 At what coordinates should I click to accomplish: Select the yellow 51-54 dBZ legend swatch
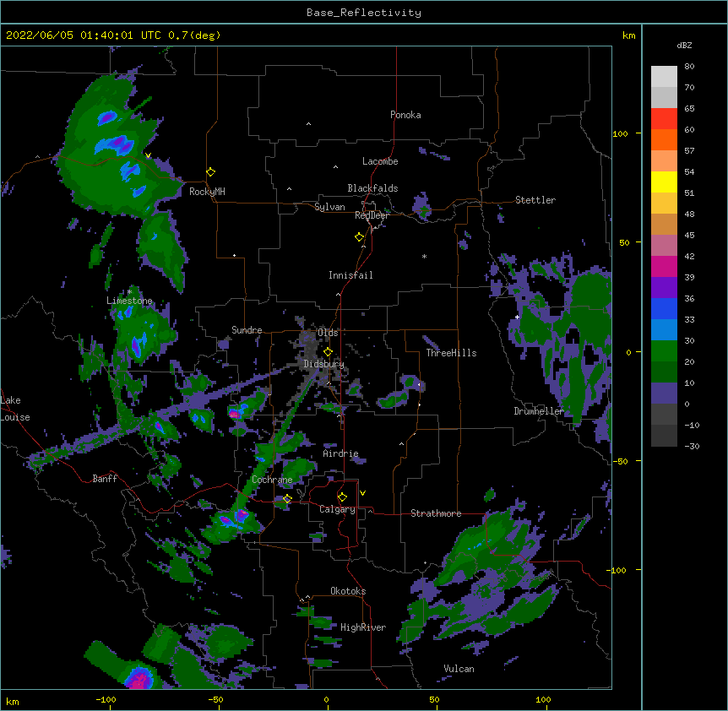pos(664,182)
